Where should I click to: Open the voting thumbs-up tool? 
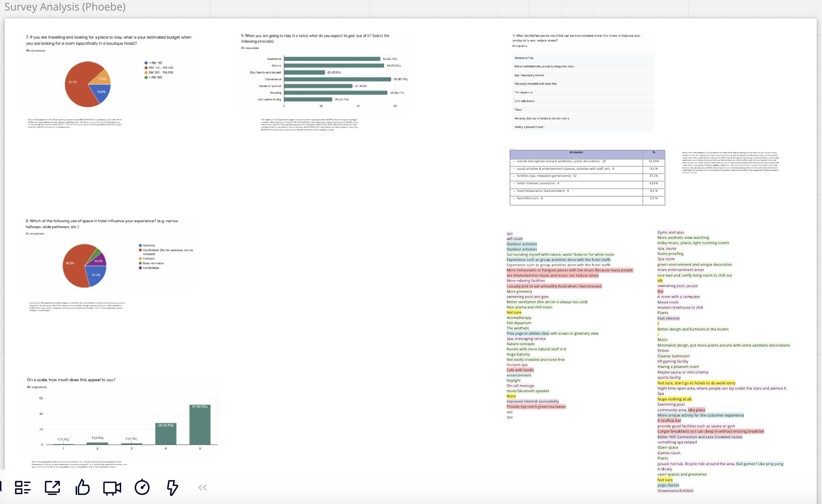click(82, 488)
